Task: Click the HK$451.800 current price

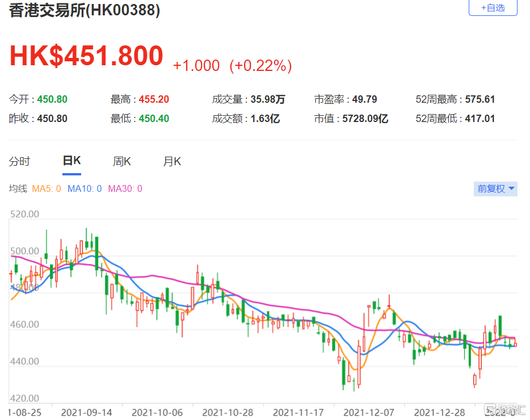Action: (x=86, y=56)
